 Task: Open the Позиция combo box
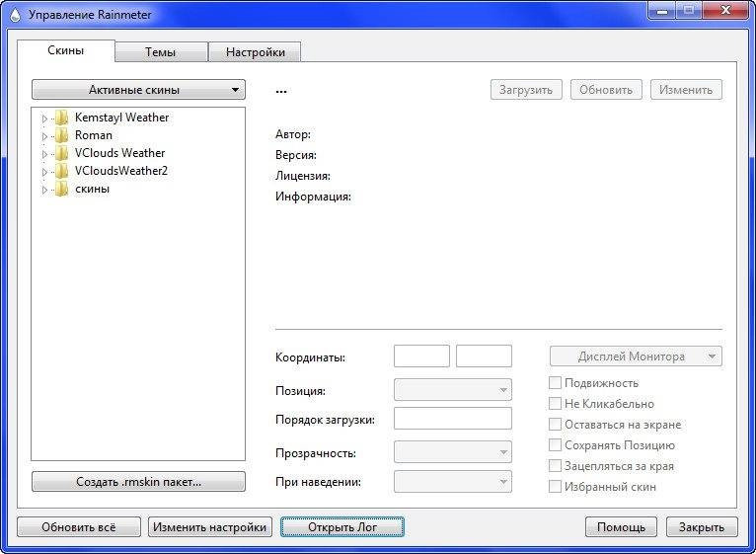tap(453, 390)
